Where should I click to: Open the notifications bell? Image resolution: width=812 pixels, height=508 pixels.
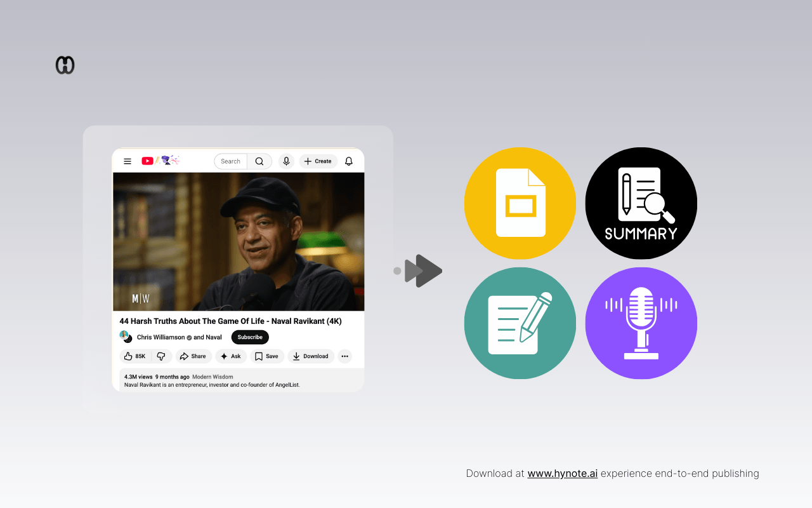pyautogui.click(x=348, y=161)
